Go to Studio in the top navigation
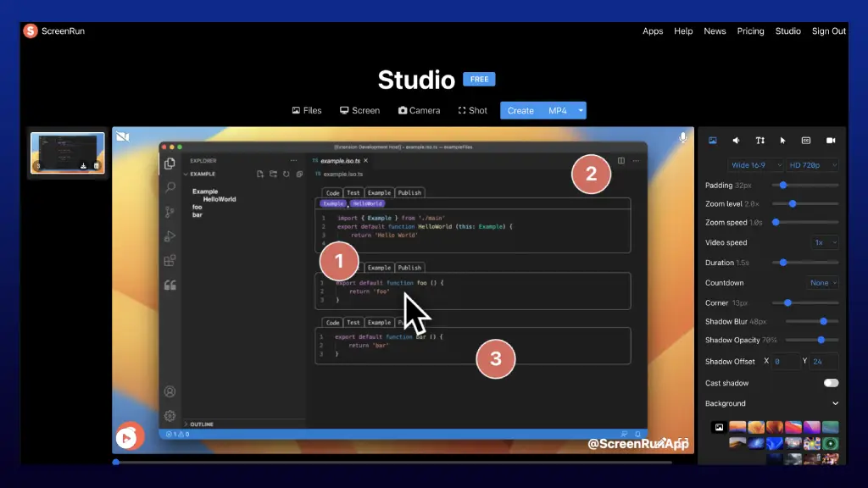868x488 pixels. click(x=787, y=31)
